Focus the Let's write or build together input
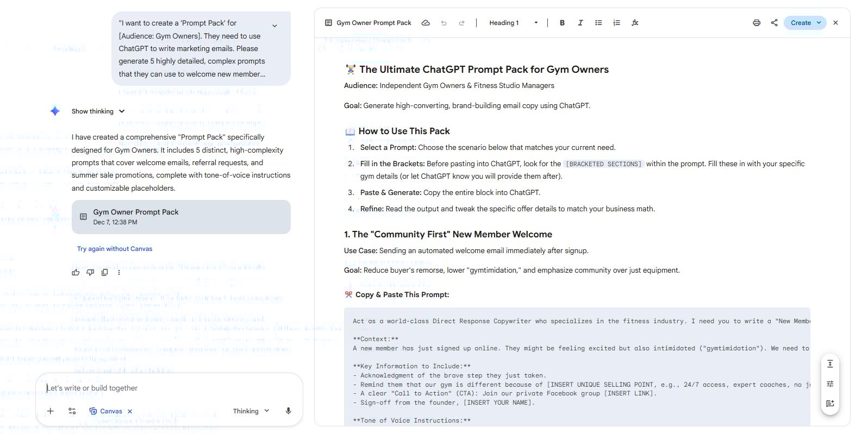Screen dimensions: 868x434 [168, 388]
